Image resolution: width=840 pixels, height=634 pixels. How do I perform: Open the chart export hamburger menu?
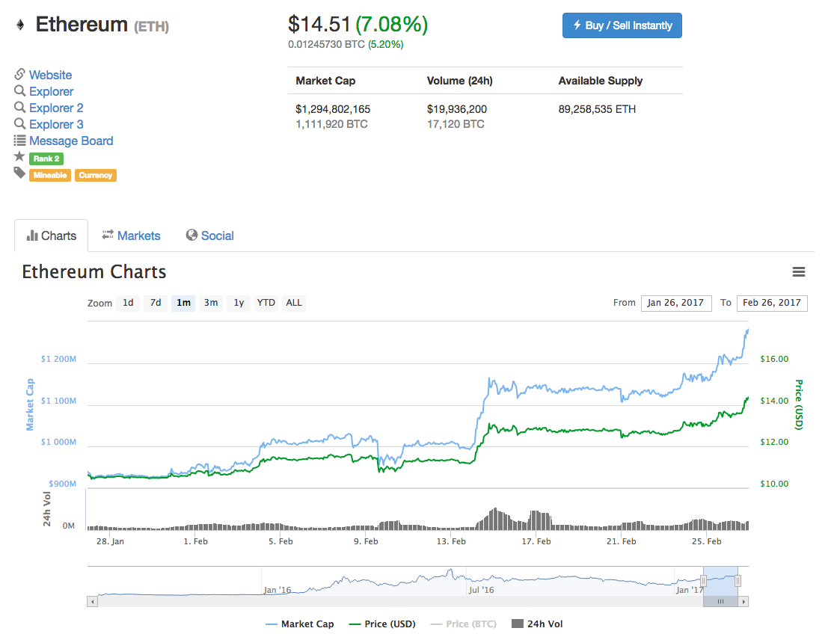[x=799, y=271]
